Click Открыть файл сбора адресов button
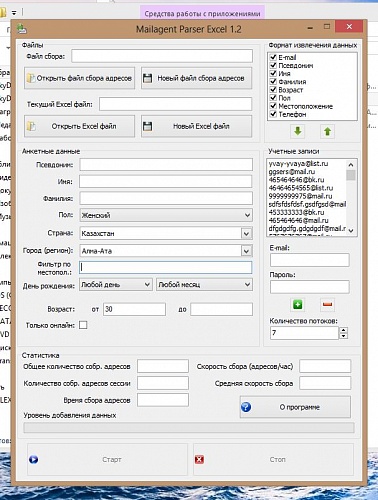 [x=79, y=78]
